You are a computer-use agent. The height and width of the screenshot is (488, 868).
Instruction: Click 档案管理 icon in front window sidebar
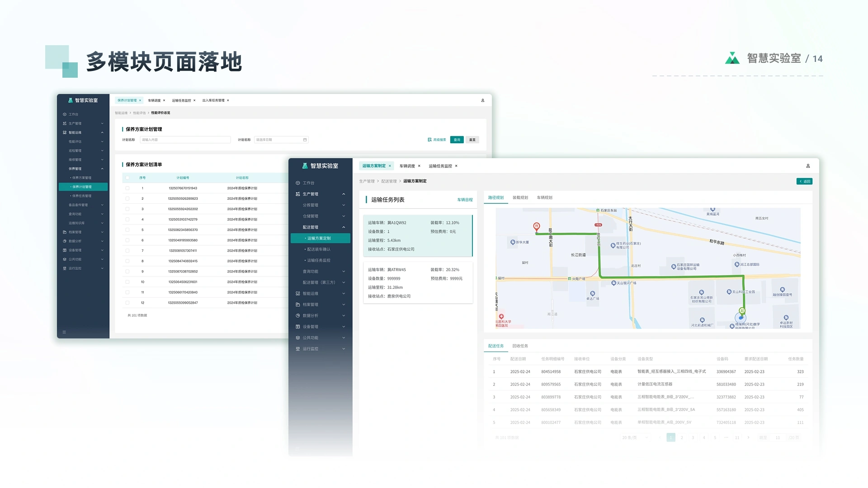coord(298,305)
